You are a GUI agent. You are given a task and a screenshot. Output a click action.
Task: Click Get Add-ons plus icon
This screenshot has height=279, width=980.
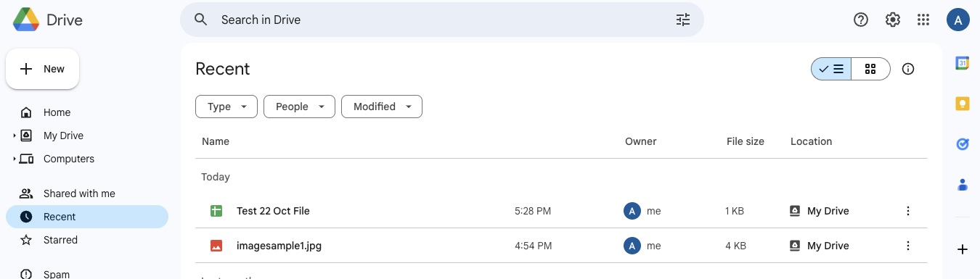click(x=963, y=249)
